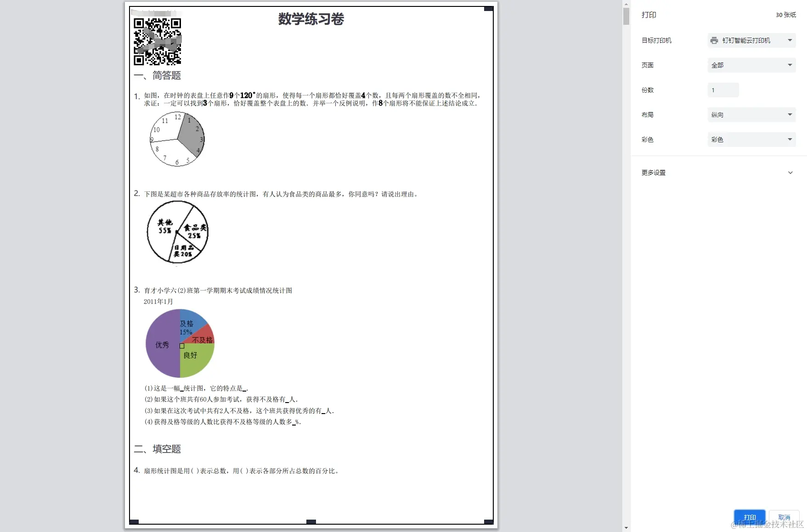Click the 取消 button

click(x=784, y=517)
